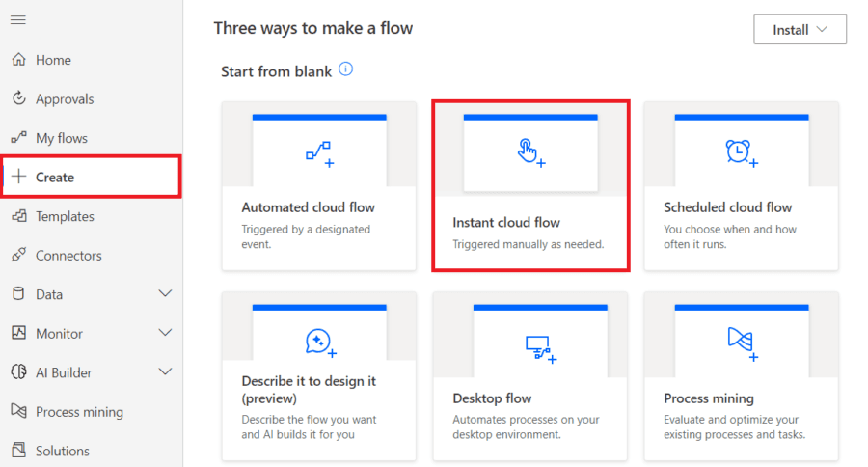Expand the Data section chevron

164,294
